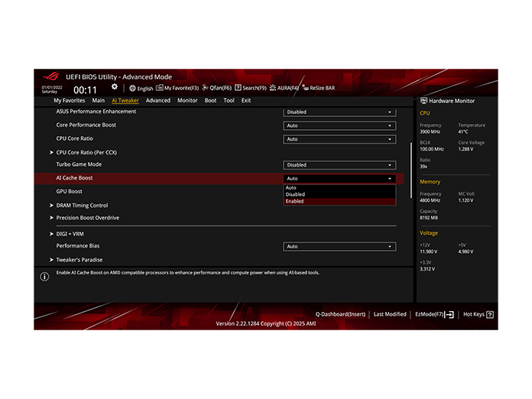532x399 pixels.
Task: Expand DIGI + VRM submenu
Action: pyautogui.click(x=66, y=234)
